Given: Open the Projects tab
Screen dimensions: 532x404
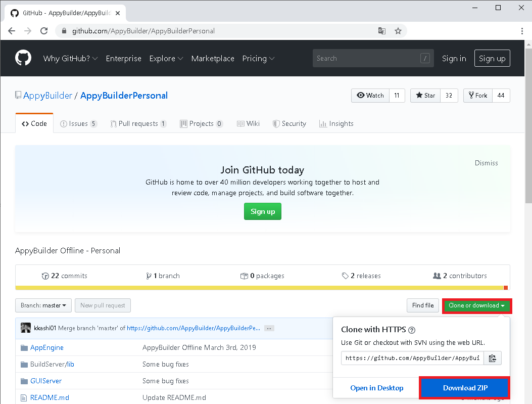Looking at the screenshot, I should (x=201, y=123).
